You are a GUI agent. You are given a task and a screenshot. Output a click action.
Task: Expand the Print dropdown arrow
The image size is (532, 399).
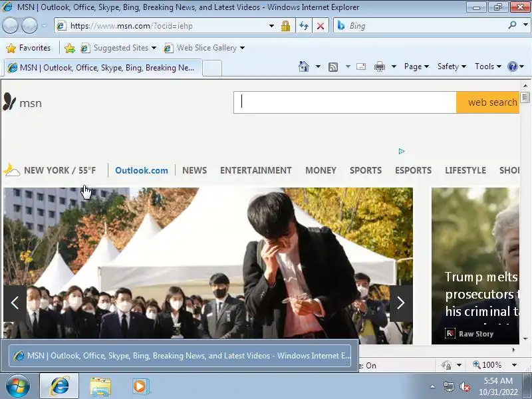click(394, 66)
